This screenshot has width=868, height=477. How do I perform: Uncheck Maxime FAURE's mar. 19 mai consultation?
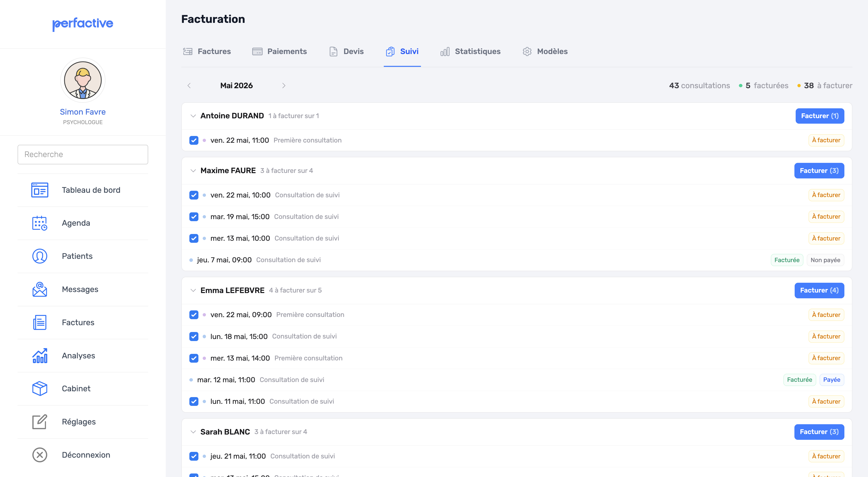pos(194,217)
